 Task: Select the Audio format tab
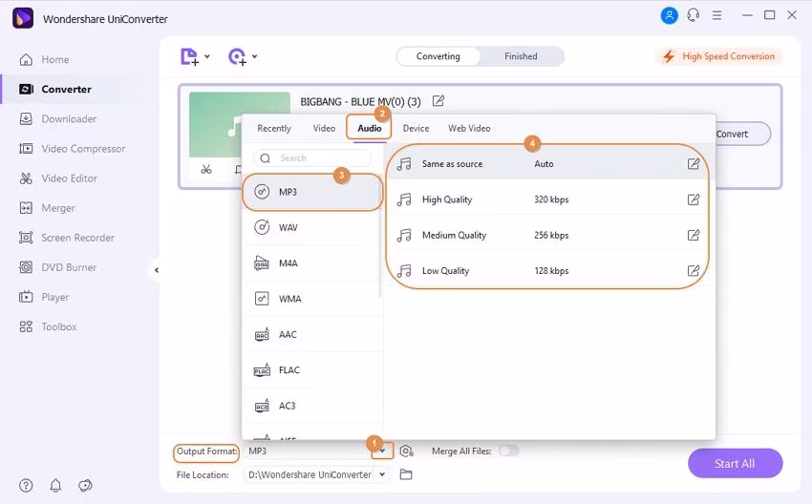[370, 128]
